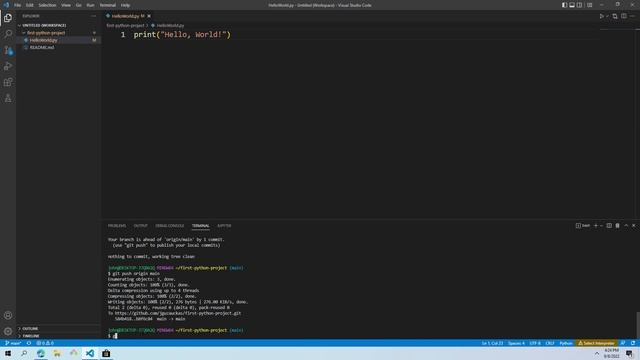
Task: Open the Testing flask view
Action: (8, 98)
